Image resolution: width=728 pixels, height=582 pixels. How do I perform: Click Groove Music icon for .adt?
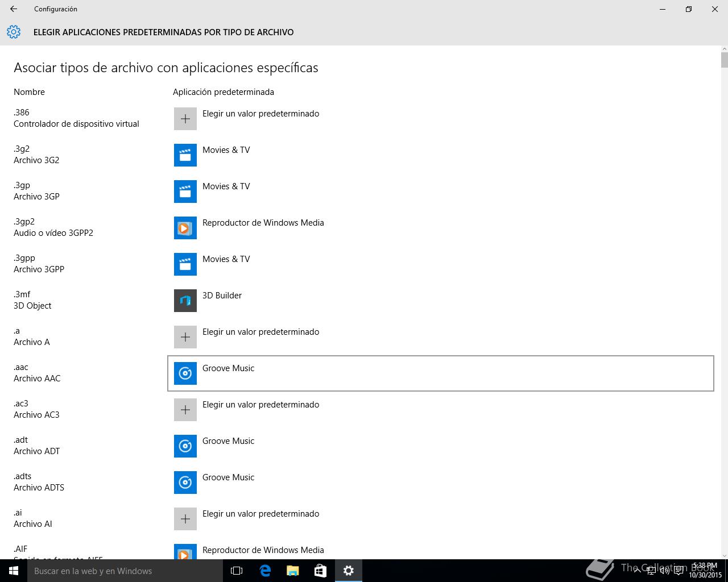185,446
